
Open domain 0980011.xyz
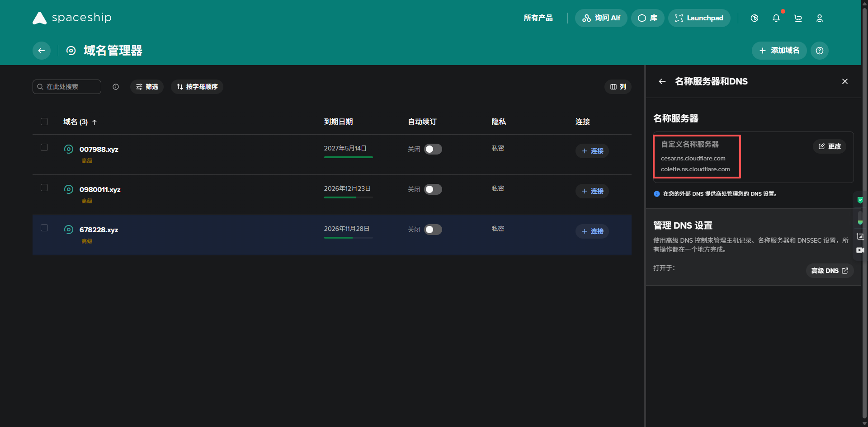point(100,190)
